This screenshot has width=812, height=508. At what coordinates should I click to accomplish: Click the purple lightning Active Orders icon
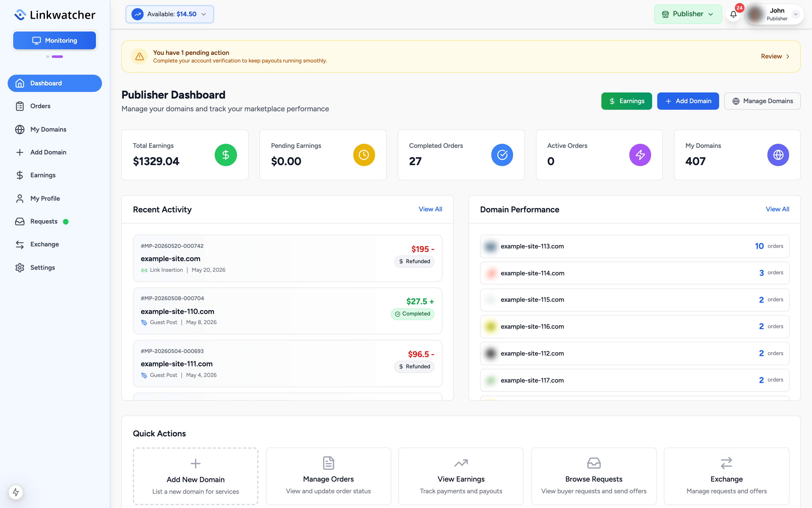click(x=640, y=155)
